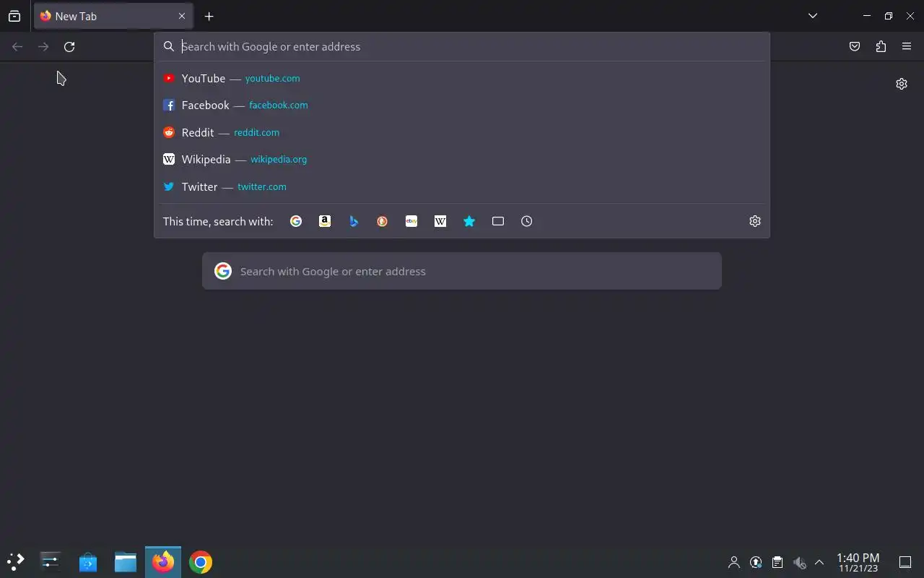Open the updates notifier tray icon
The height and width of the screenshot is (578, 924).
coord(756,562)
